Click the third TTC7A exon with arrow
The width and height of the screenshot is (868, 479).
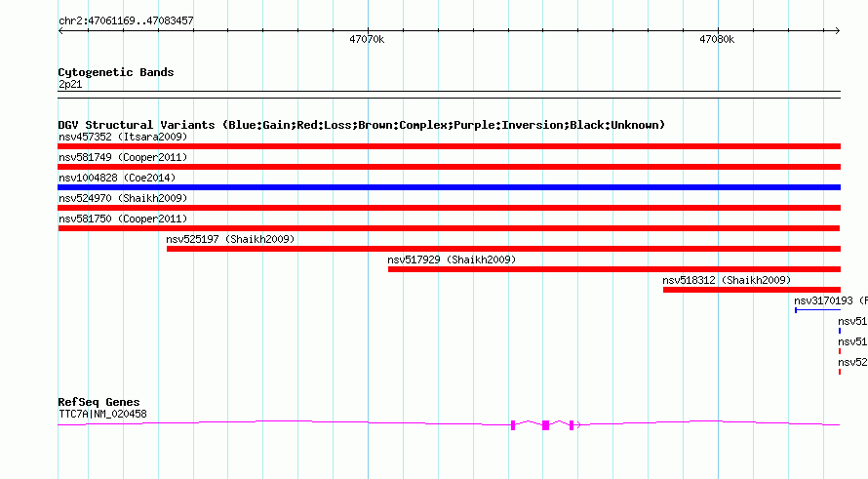(572, 425)
